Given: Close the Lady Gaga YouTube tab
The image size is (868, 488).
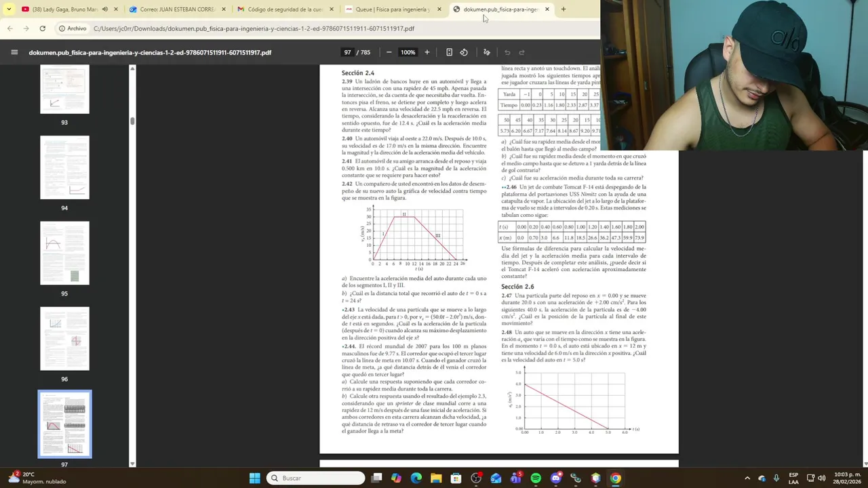Looking at the screenshot, I should (x=117, y=9).
